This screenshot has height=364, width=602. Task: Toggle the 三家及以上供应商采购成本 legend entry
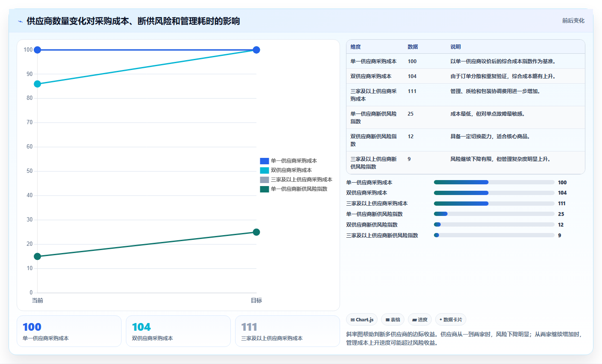(x=296, y=180)
